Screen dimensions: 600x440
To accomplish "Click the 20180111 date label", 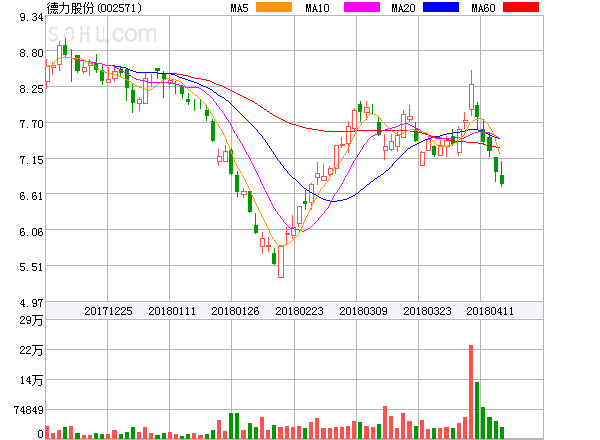I will pos(172,311).
